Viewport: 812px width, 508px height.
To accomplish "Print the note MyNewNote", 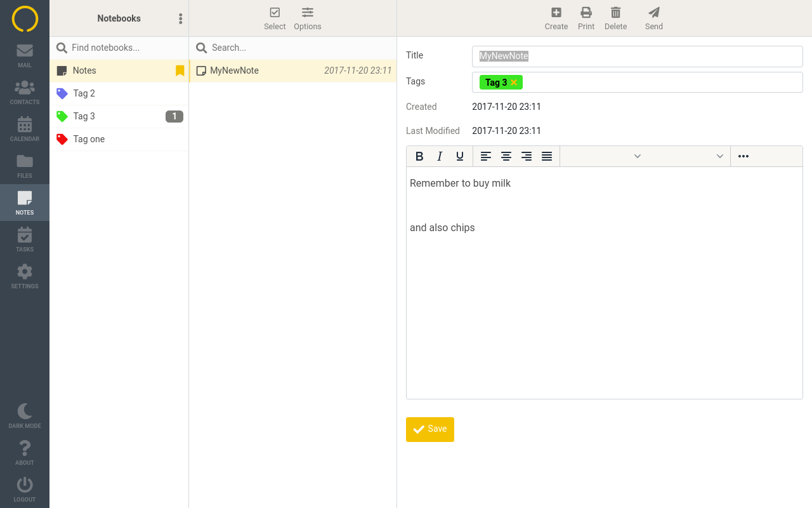I will click(x=586, y=18).
